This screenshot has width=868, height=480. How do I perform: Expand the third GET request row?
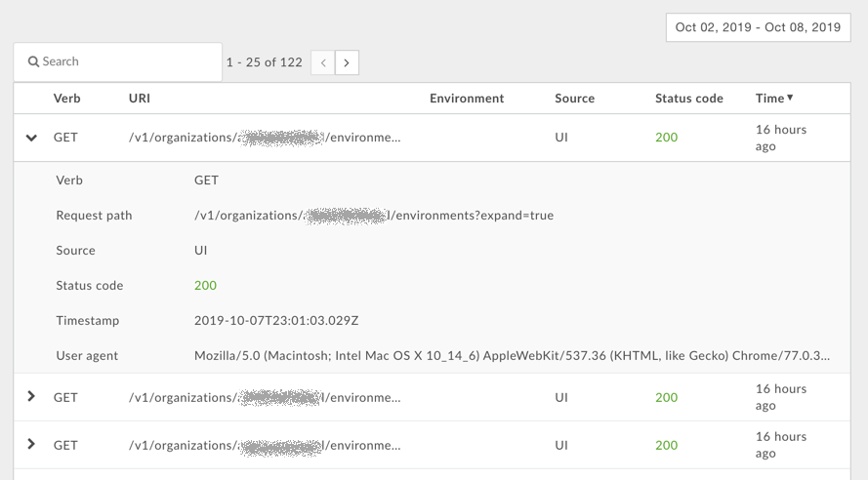(31, 445)
